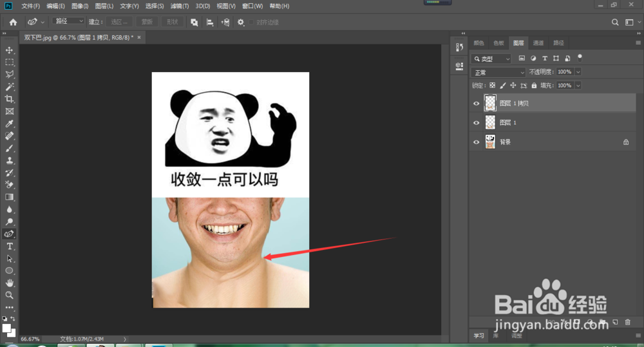The width and height of the screenshot is (644, 347).
Task: Click the search icon at top right
Action: [x=615, y=22]
